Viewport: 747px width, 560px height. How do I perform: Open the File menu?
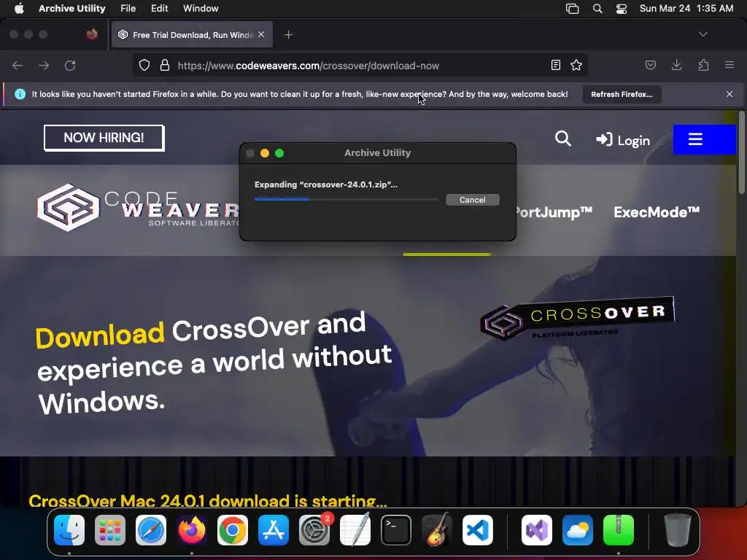tap(128, 8)
